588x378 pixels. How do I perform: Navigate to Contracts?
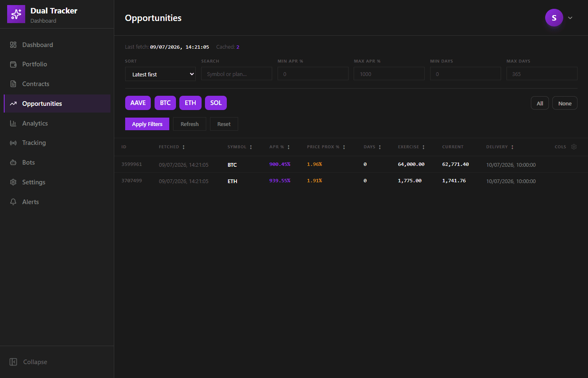click(x=57, y=84)
